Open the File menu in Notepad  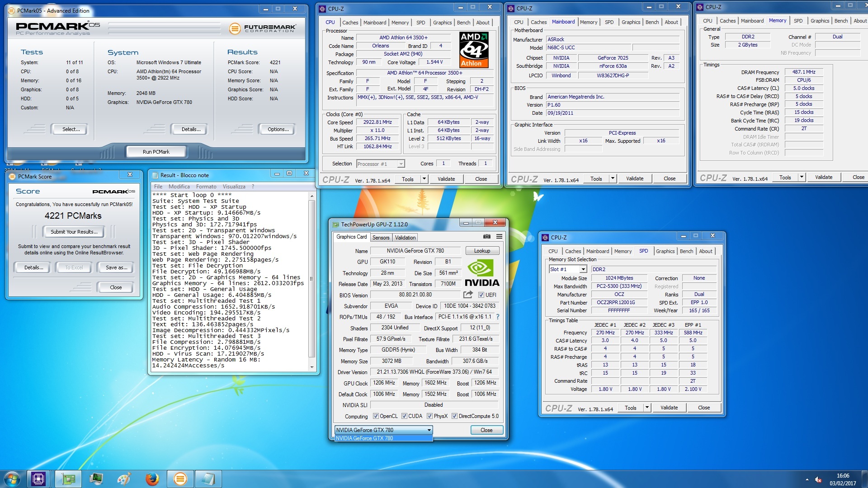pyautogui.click(x=158, y=187)
